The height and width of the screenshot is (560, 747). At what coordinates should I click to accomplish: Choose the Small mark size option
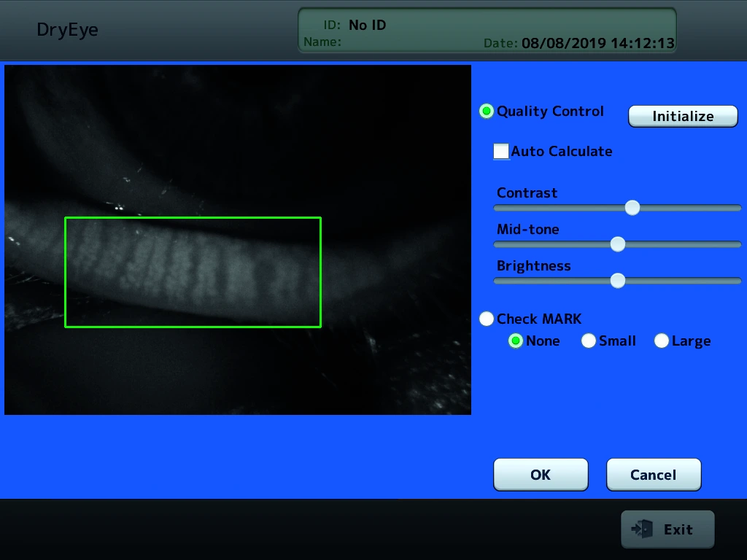589,341
